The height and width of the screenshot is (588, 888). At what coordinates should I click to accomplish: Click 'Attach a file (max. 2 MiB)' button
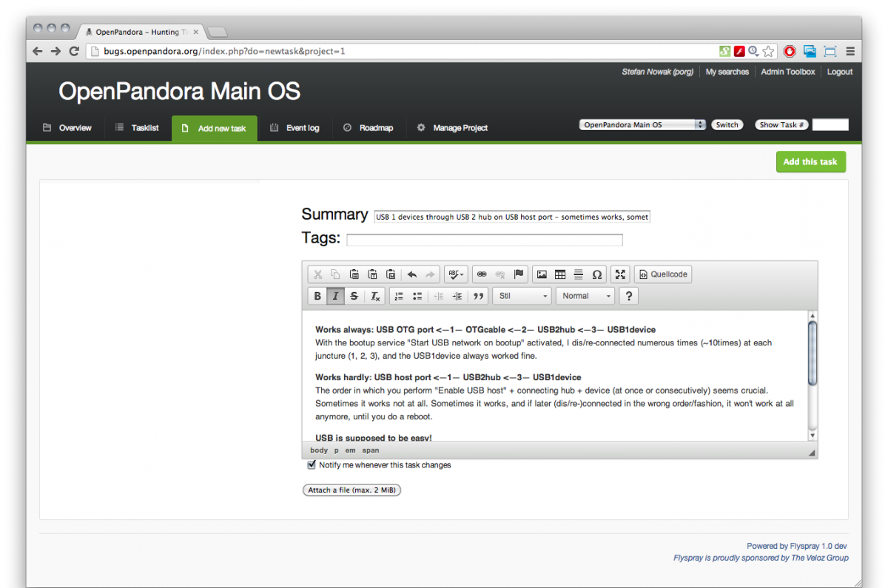[x=351, y=490]
